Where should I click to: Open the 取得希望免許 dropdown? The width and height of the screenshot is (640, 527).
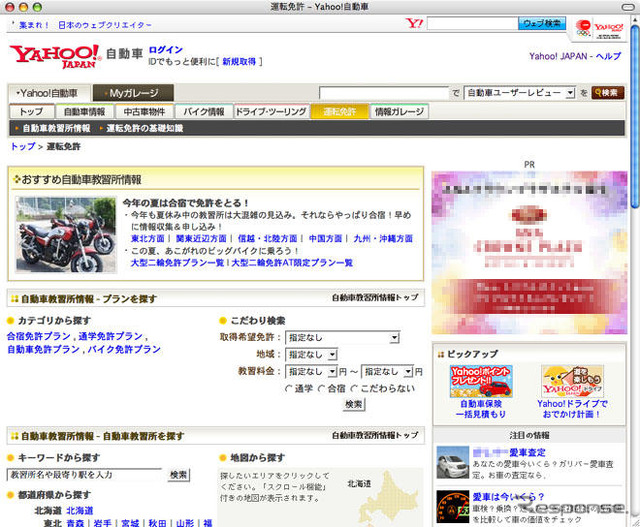pyautogui.click(x=342, y=338)
